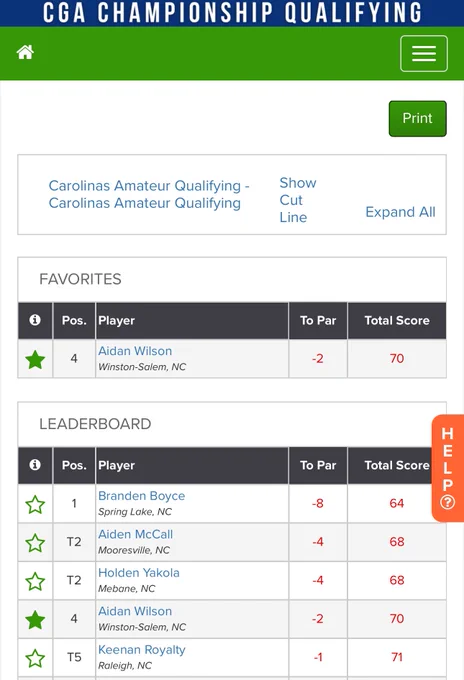Star Holden Yakola as favorite
This screenshot has height=680, width=464.
35,581
